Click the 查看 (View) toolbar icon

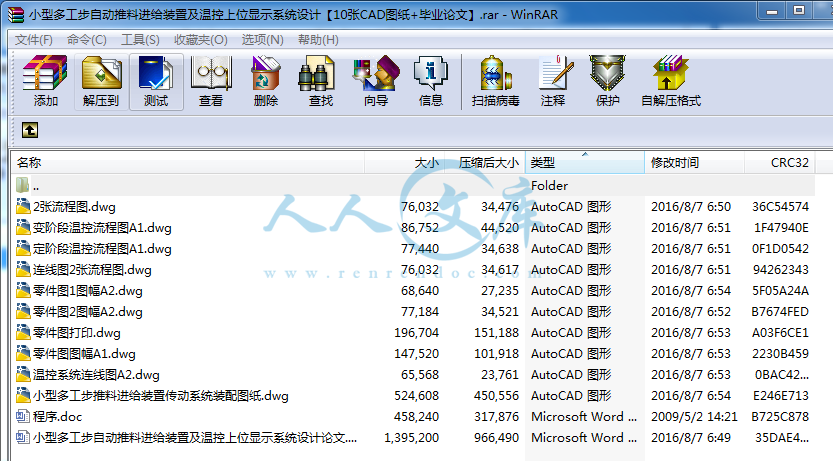pyautogui.click(x=211, y=73)
